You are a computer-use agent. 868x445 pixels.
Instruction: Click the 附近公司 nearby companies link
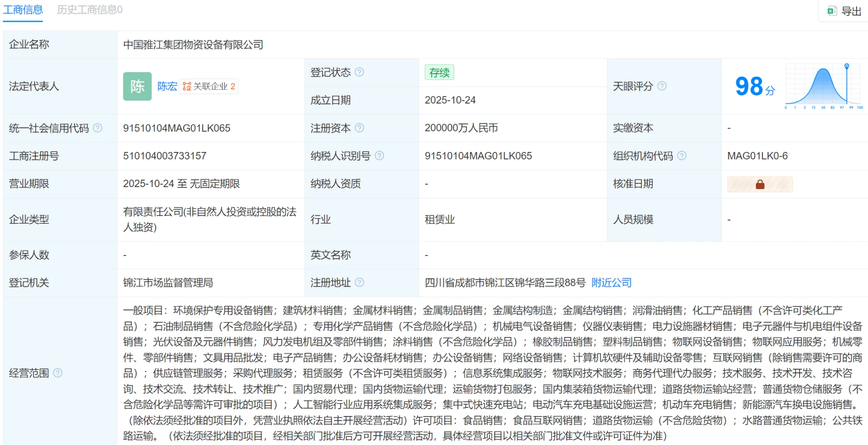coord(610,283)
